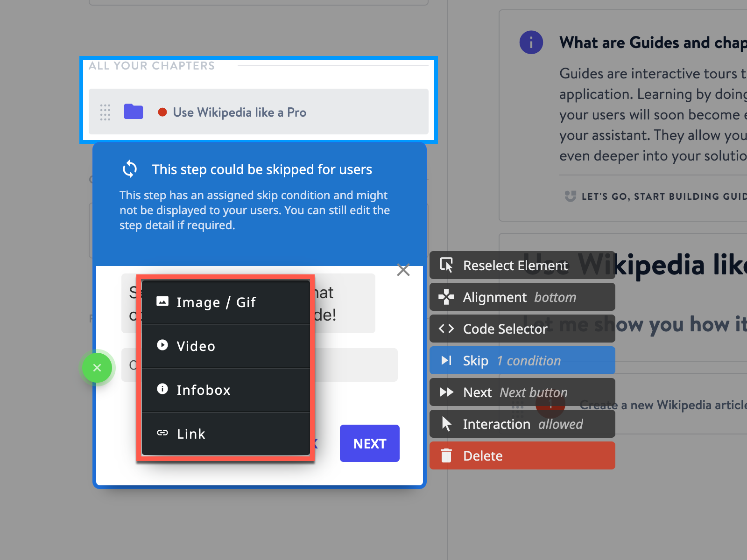The width and height of the screenshot is (747, 560).
Task: Click the chain icon beside Link
Action: point(162,433)
